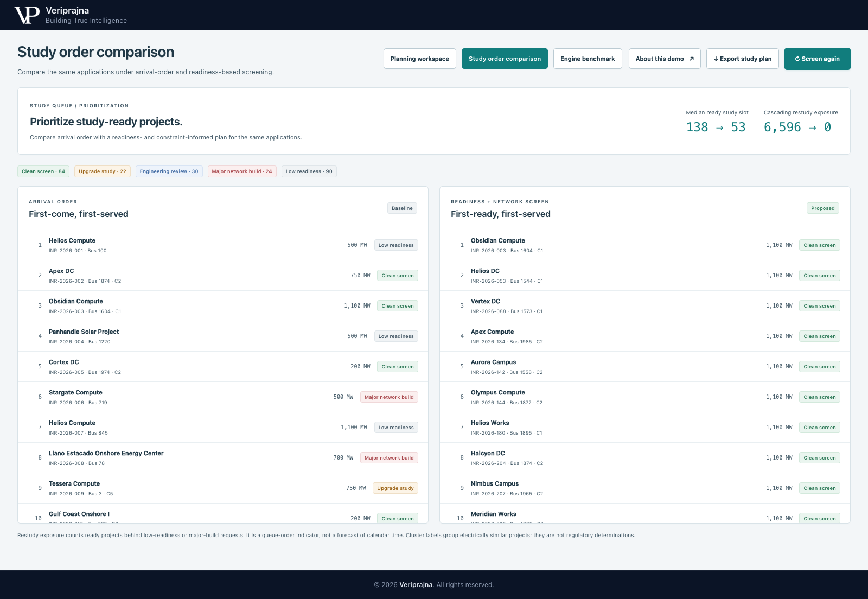868x599 pixels.
Task: Select the Panhandle Solar Project row
Action: (223, 336)
